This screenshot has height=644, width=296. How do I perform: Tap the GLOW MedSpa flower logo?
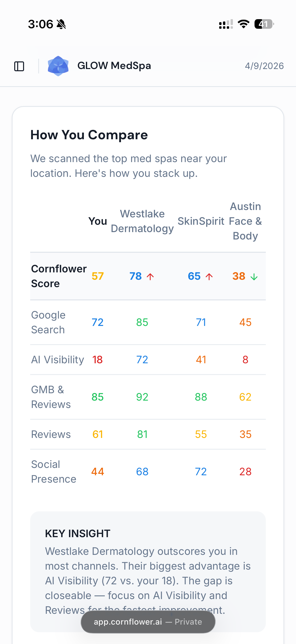point(58,66)
